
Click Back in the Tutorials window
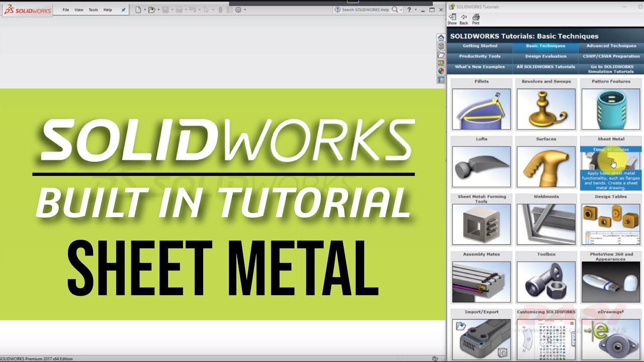pos(464,19)
